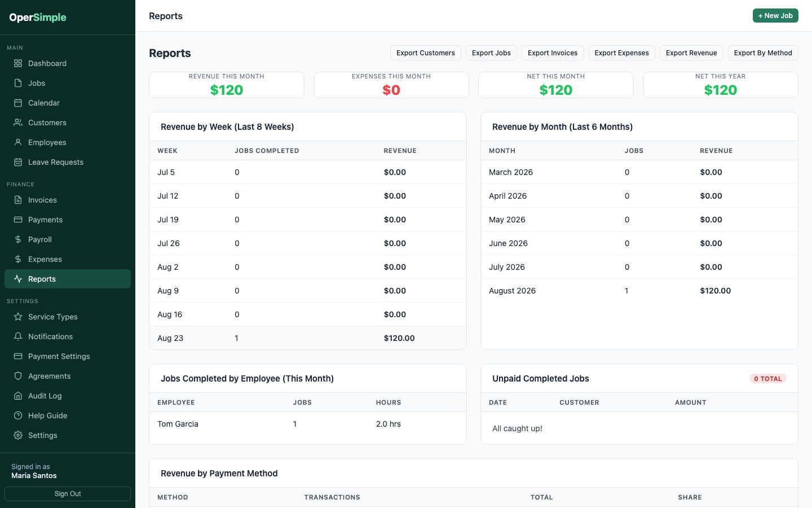Click the Aug 9 week row
The height and width of the screenshot is (508, 812).
pos(308,291)
